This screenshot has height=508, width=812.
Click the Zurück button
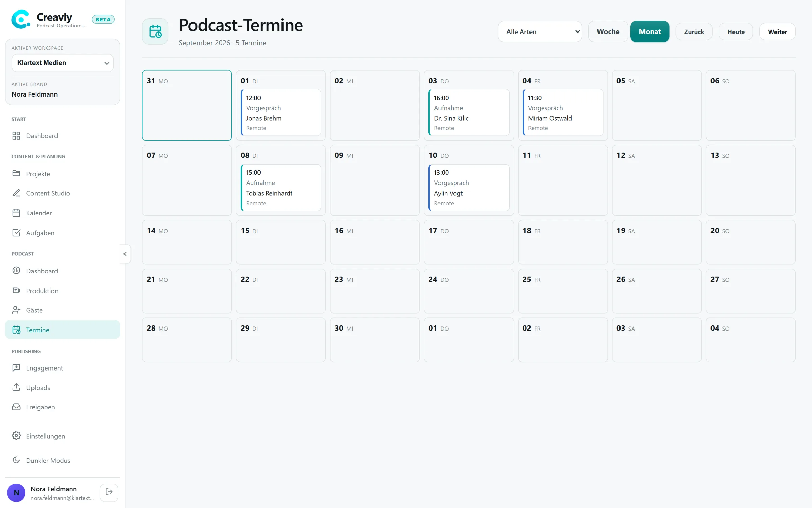tap(694, 31)
